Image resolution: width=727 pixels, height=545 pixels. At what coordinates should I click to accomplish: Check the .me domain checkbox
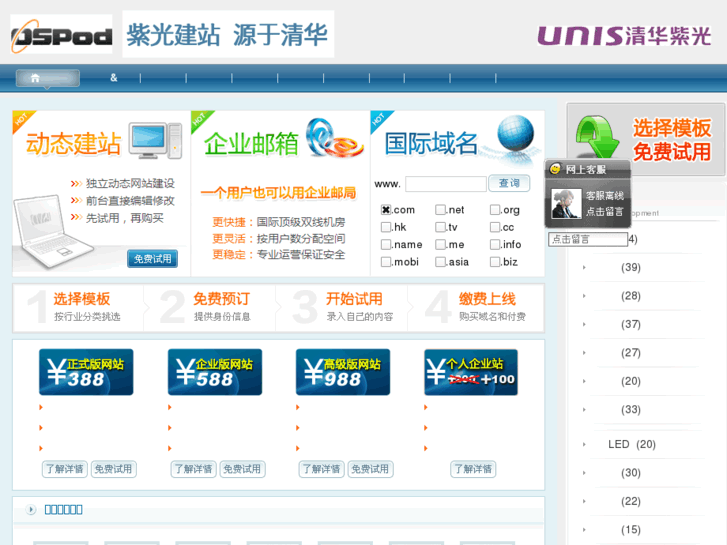440,244
